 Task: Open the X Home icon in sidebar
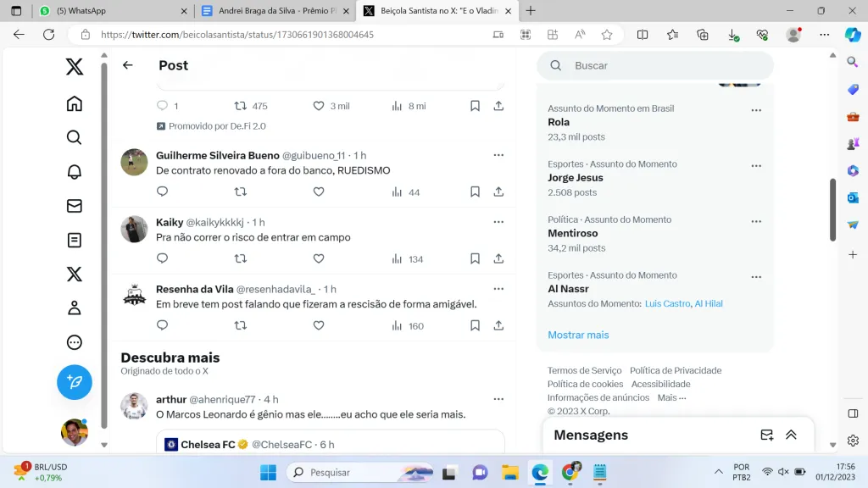(75, 103)
